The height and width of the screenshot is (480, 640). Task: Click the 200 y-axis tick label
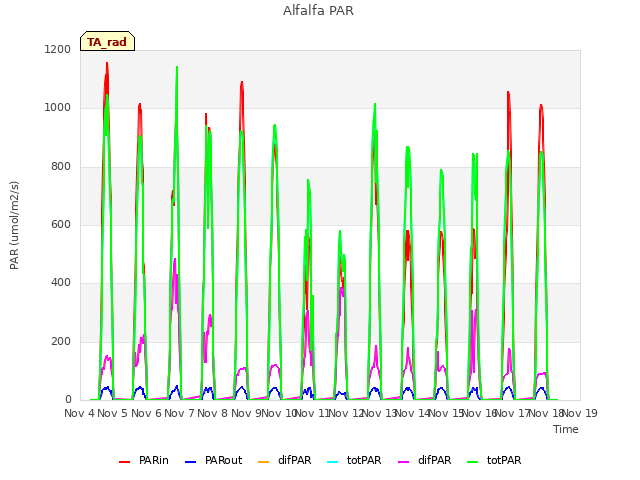click(61, 342)
